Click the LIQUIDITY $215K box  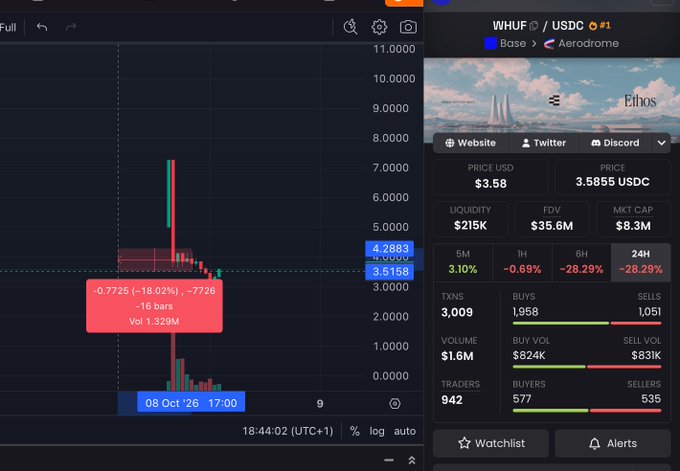[470, 219]
